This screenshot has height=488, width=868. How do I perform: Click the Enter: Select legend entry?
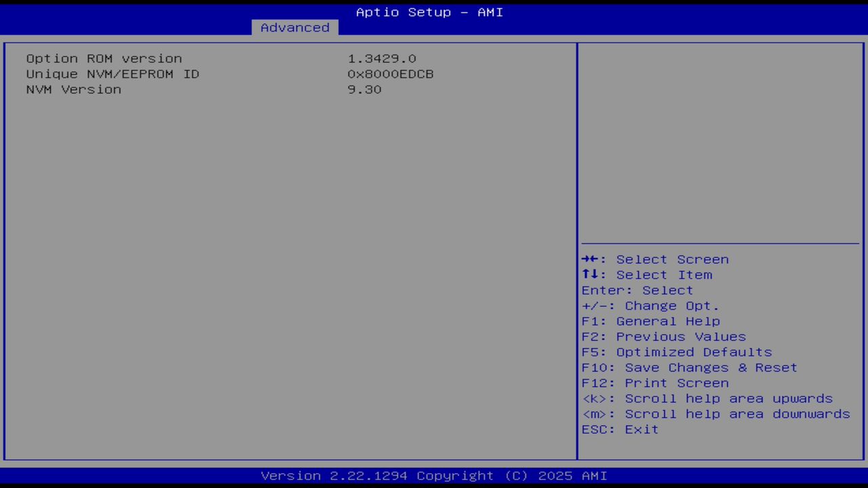pyautogui.click(x=637, y=290)
